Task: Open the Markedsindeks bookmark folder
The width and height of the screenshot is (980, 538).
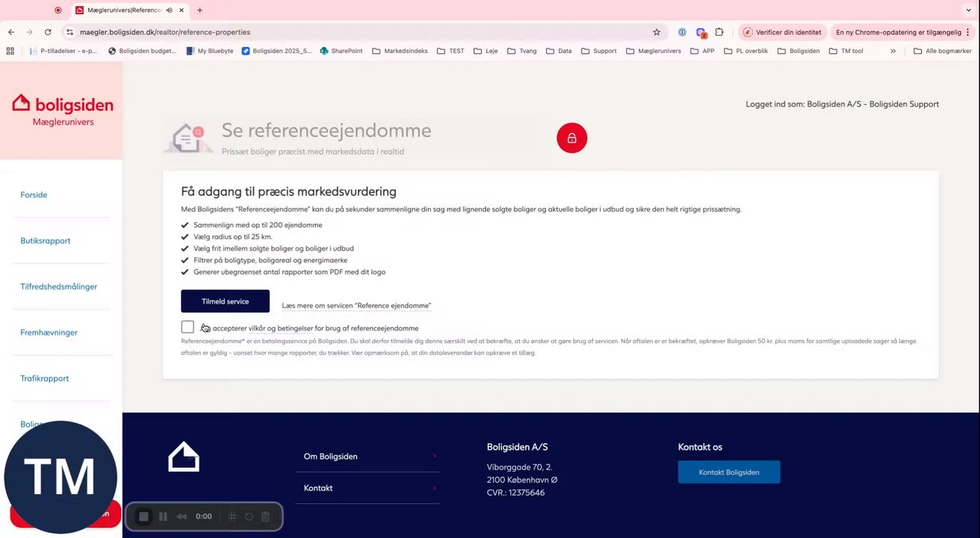Action: pyautogui.click(x=400, y=51)
